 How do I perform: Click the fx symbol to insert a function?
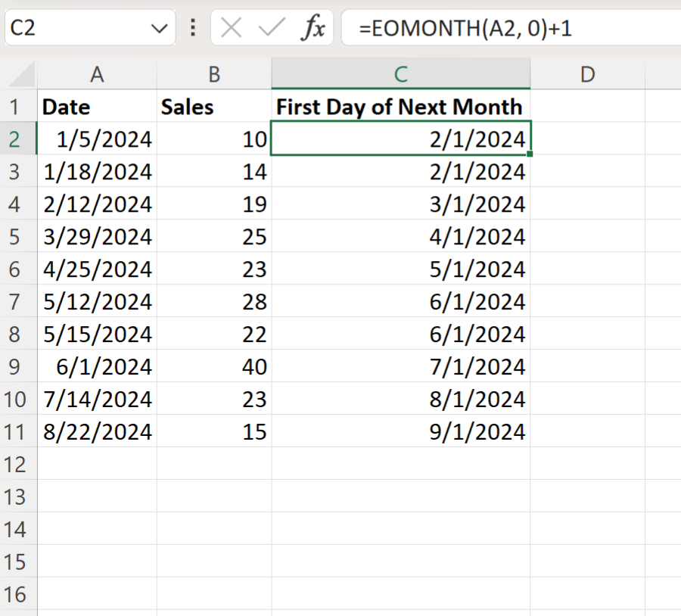[313, 27]
